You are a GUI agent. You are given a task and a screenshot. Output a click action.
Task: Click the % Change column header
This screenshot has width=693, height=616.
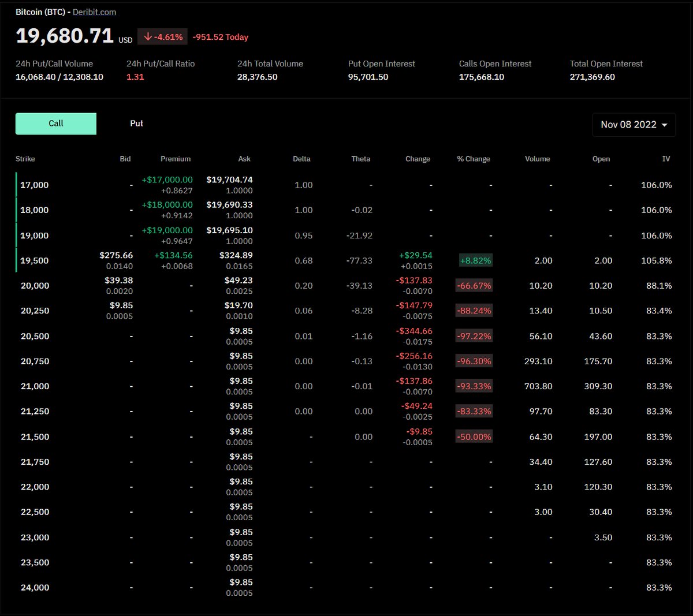point(474,159)
